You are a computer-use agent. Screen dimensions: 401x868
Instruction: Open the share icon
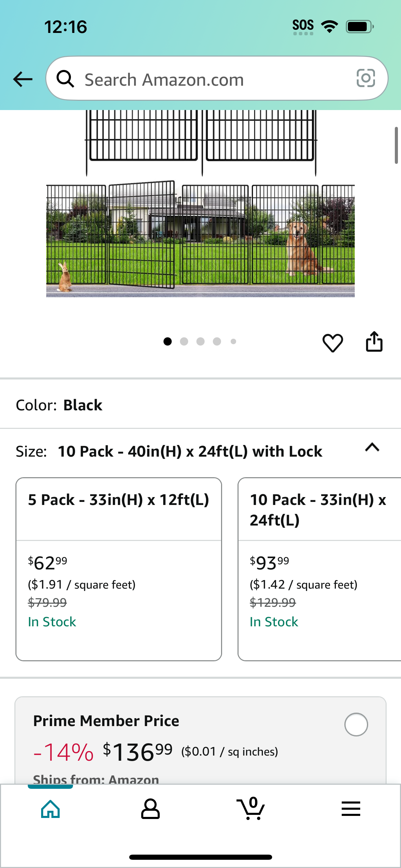click(x=374, y=341)
